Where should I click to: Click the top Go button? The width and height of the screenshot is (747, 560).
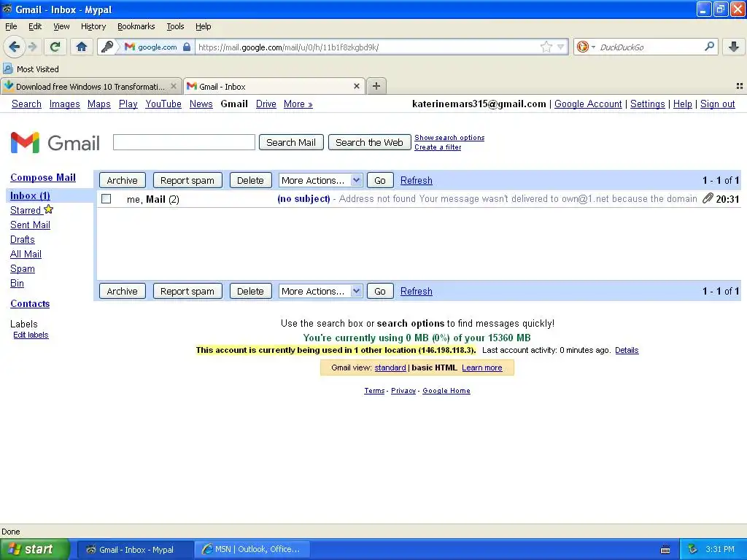379,181
